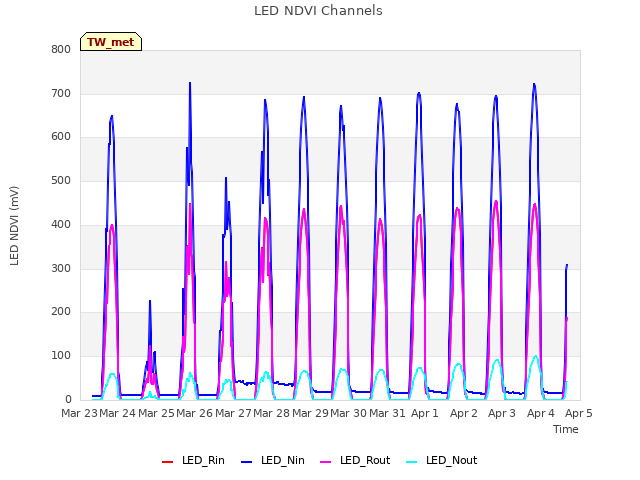Click the 500 y-axis tick label

(61, 181)
